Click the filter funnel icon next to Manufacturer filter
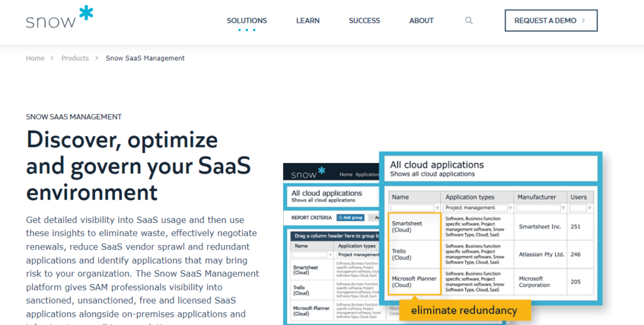Image resolution: width=644 pixels, height=325 pixels. click(x=563, y=208)
